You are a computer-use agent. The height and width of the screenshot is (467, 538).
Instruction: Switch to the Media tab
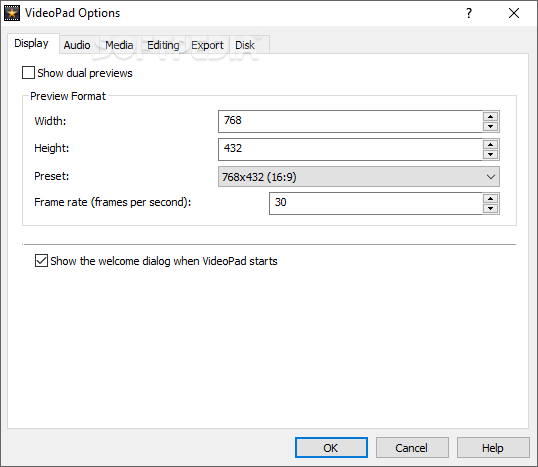pos(119,45)
